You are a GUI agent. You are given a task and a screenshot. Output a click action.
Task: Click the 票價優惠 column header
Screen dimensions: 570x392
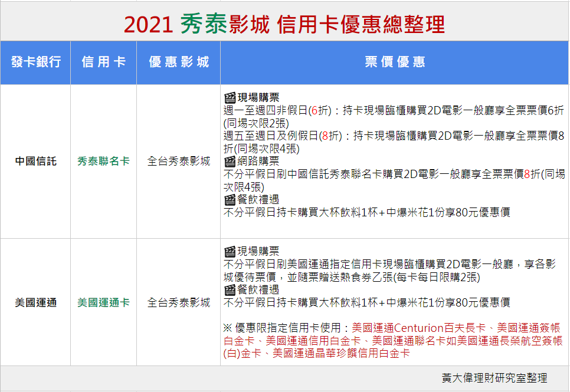click(394, 62)
